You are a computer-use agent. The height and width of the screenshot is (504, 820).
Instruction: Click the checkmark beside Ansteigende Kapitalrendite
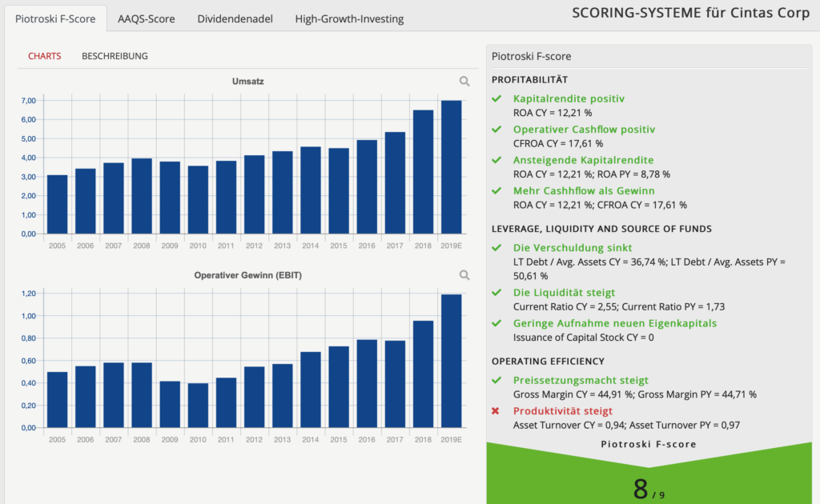pos(496,160)
